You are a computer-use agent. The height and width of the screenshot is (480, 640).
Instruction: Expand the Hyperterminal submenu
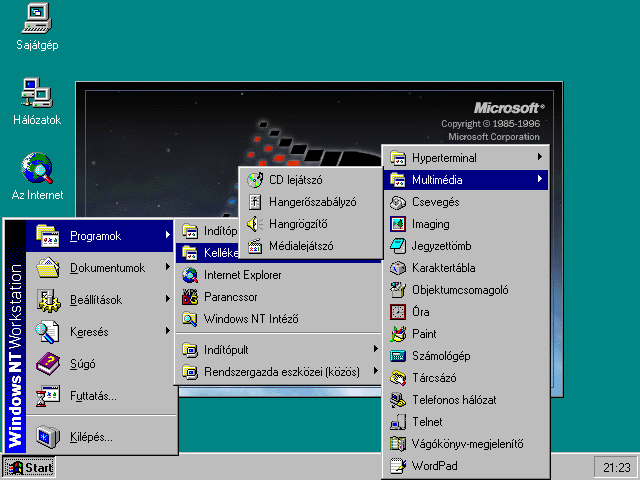click(x=466, y=158)
